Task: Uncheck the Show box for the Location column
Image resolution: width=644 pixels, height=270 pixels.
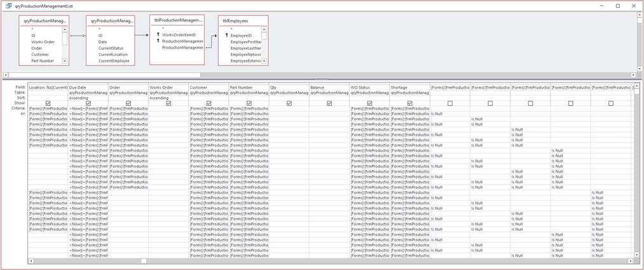Action: [48, 103]
